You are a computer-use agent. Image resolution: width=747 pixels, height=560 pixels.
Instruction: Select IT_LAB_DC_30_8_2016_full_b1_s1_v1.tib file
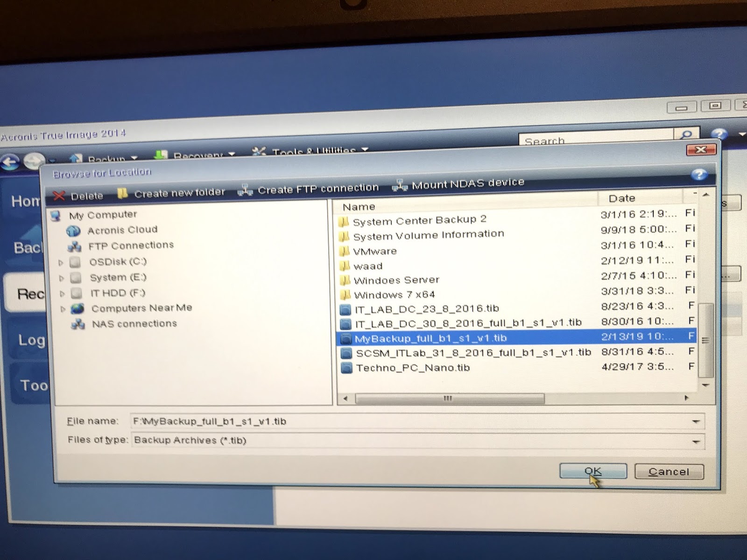tap(468, 322)
